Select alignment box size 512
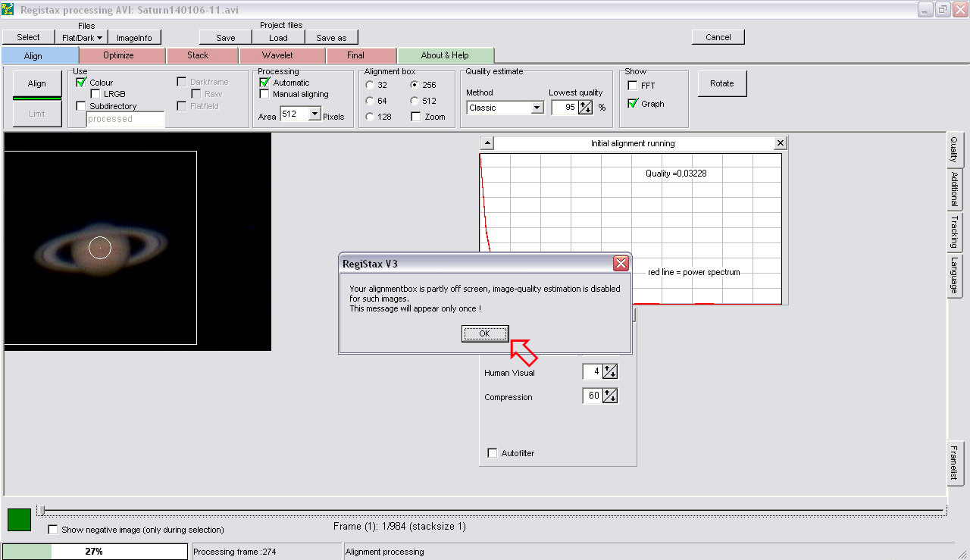Viewport: 970px width, 560px height. click(414, 101)
